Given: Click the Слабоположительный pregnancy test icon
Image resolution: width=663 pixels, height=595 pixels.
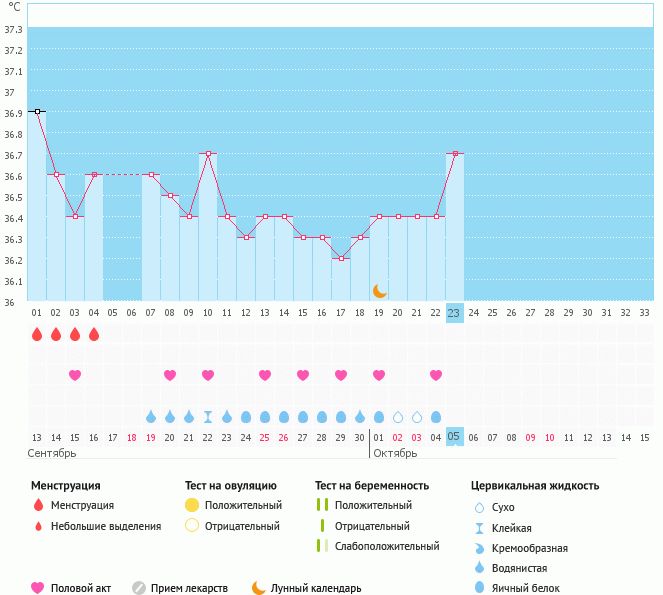Looking at the screenshot, I should coord(322,546).
